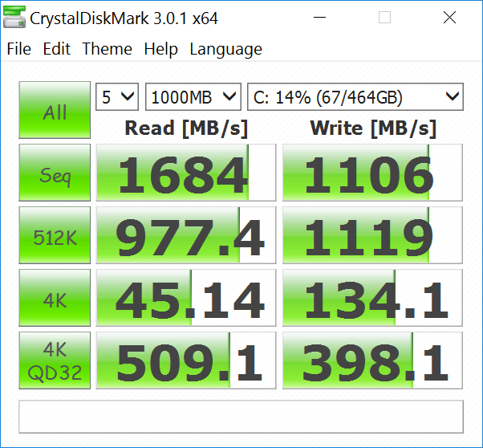Viewport: 483px width, 448px height.
Task: Select the 512K read result 977.4
Action: click(x=186, y=235)
